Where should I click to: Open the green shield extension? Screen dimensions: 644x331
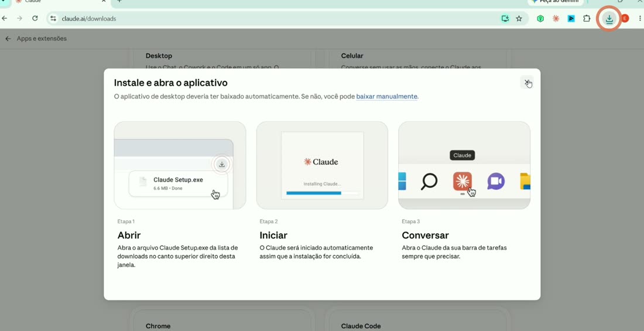pyautogui.click(x=540, y=19)
